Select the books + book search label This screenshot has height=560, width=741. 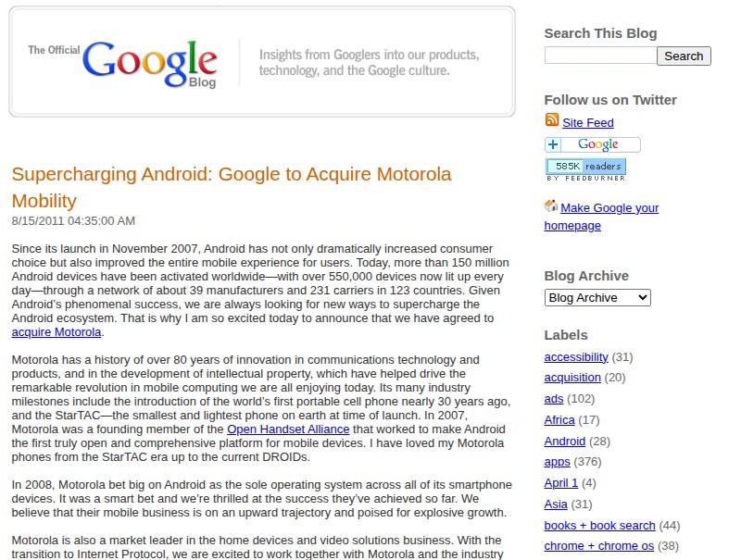coord(599,526)
